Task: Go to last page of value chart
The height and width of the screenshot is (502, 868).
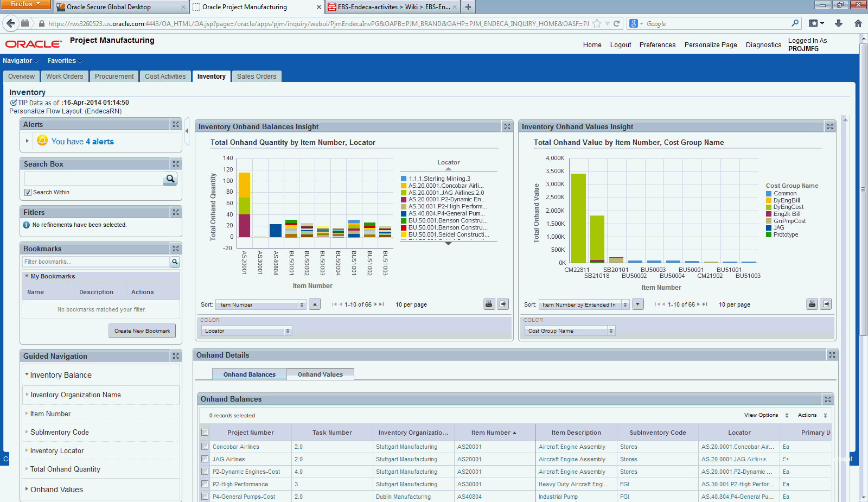Action: (705, 304)
